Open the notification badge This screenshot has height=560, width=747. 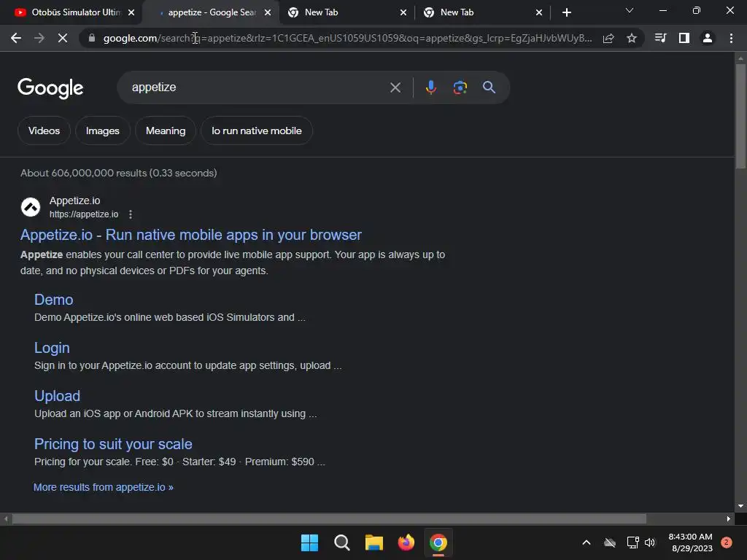[x=727, y=542]
